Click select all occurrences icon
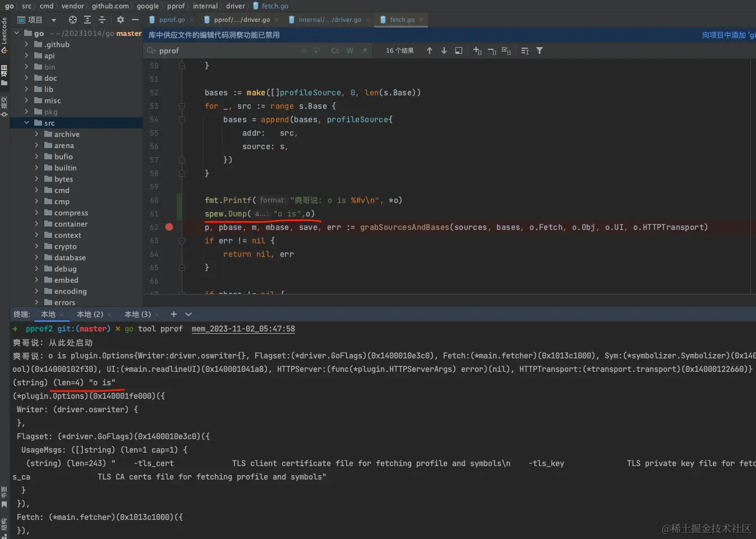This screenshot has height=539, width=756. pyautogui.click(x=506, y=50)
